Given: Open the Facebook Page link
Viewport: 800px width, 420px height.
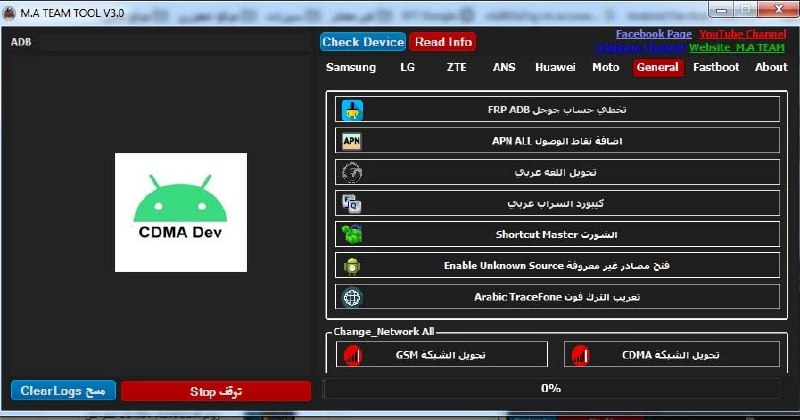Looking at the screenshot, I should (654, 34).
